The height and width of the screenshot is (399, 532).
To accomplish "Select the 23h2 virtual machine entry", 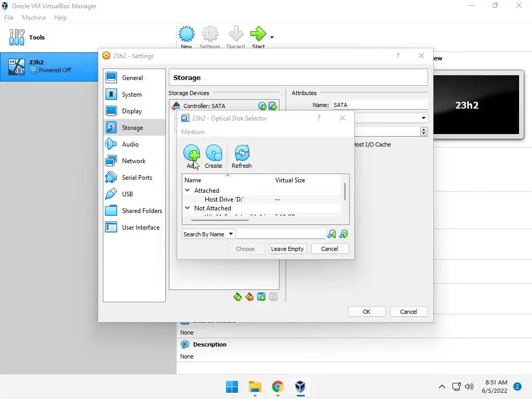I will (49, 66).
